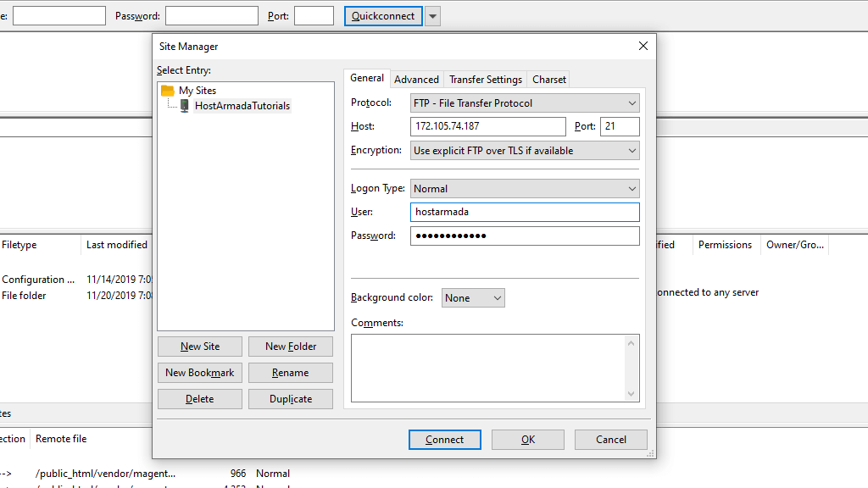Grab the Site Manager resize grip
This screenshot has height=488, width=868.
coord(650,453)
